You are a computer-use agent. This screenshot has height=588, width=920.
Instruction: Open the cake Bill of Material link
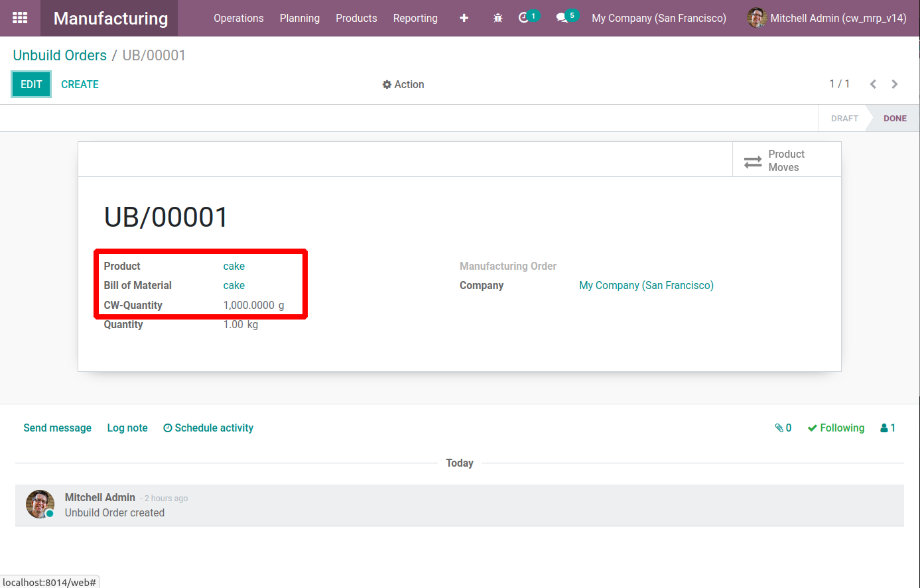pos(234,286)
